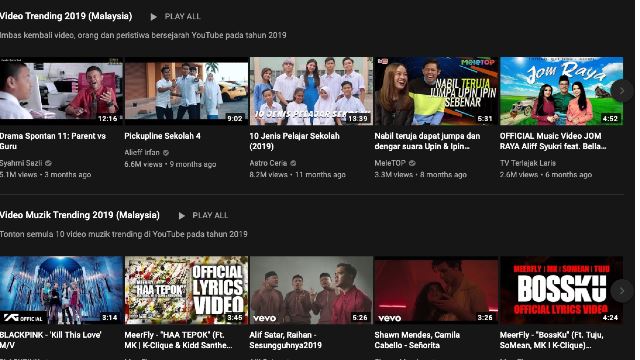The width and height of the screenshot is (640, 360).
Task: Click Play All icon for Video Muzik Trending
Action: pyautogui.click(x=182, y=216)
